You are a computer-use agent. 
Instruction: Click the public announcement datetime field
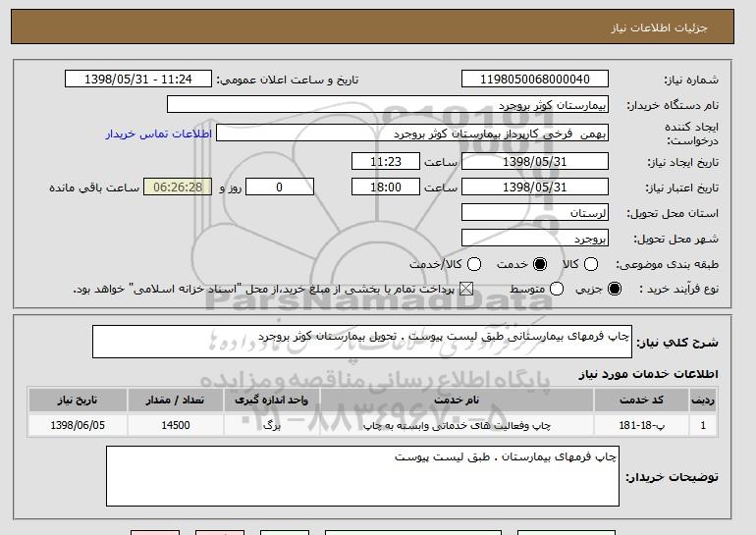click(x=138, y=80)
